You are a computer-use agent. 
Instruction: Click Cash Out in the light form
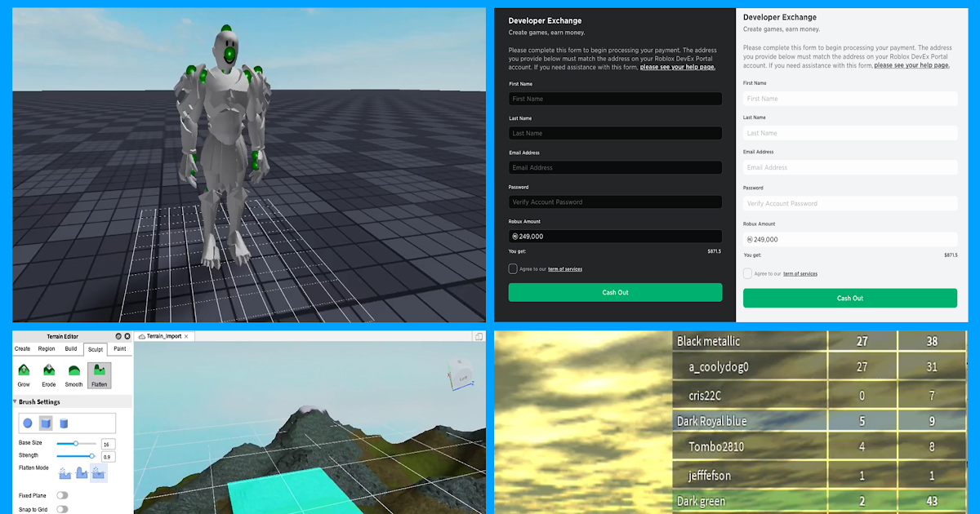850,298
